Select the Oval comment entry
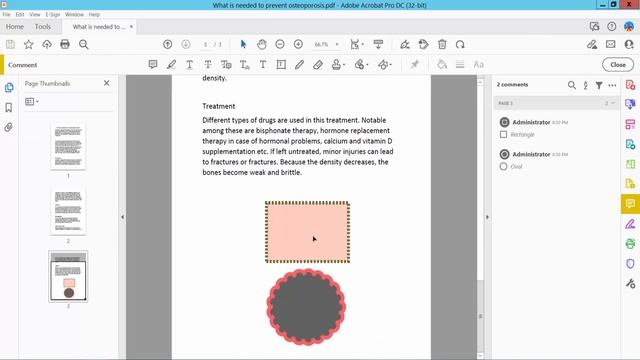This screenshot has height=360, width=640. tap(557, 160)
